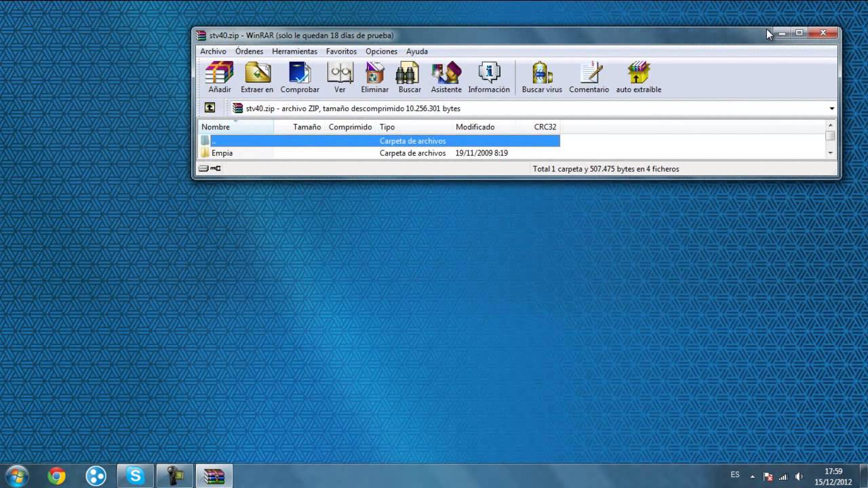Sort by Tipo column header

(x=414, y=127)
